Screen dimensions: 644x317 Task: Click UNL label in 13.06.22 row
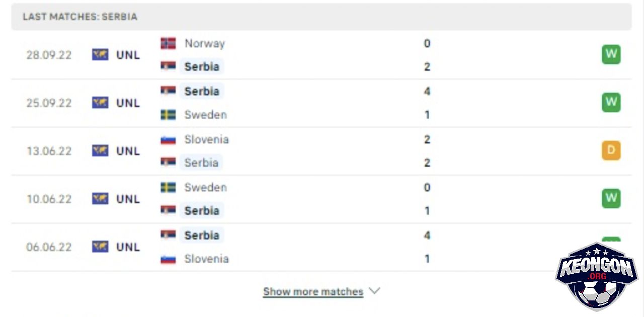pyautogui.click(x=128, y=151)
